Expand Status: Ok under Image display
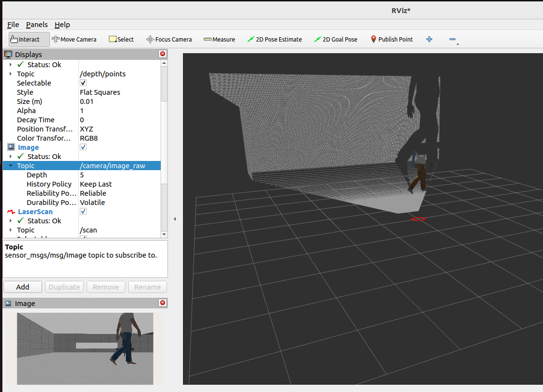The width and height of the screenshot is (543, 392). click(11, 157)
